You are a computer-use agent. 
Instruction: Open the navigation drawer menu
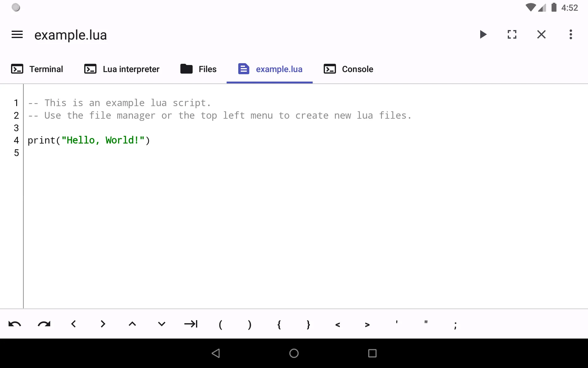click(17, 34)
